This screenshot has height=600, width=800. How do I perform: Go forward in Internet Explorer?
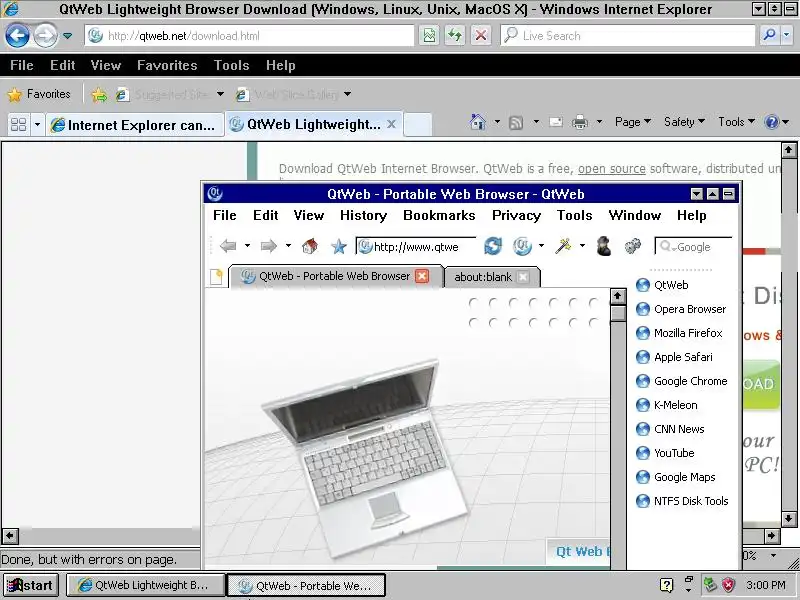(x=45, y=36)
